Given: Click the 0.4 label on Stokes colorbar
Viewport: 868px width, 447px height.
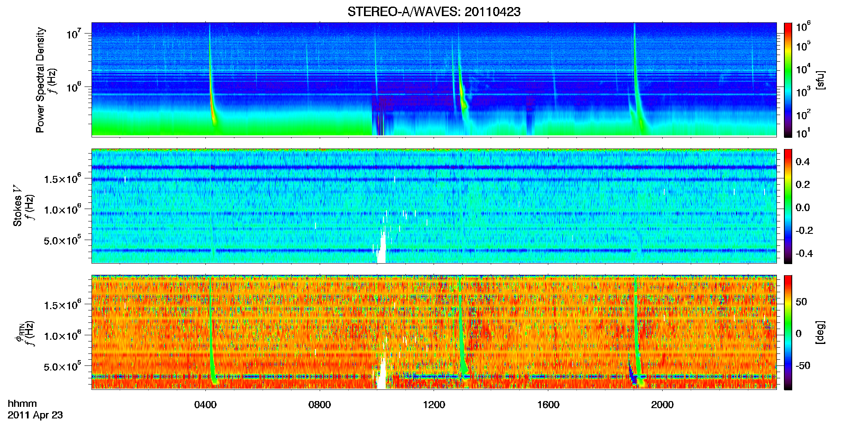Looking at the screenshot, I should (x=803, y=162).
